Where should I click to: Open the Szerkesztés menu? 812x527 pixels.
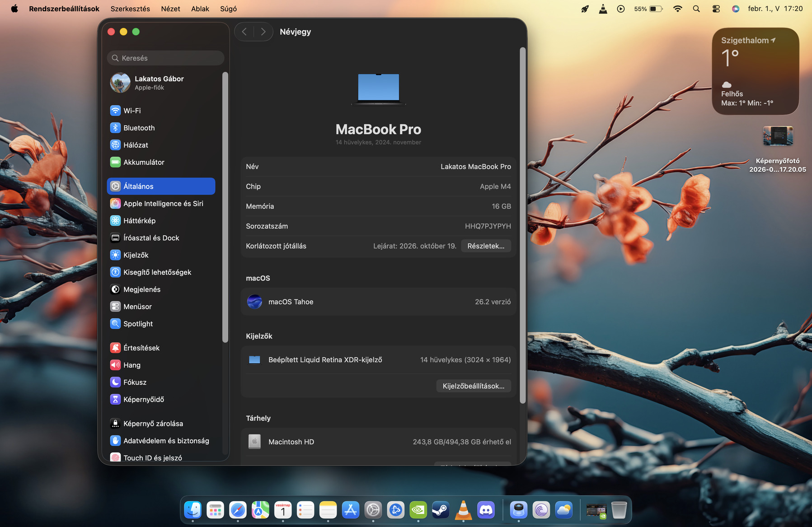pos(130,9)
